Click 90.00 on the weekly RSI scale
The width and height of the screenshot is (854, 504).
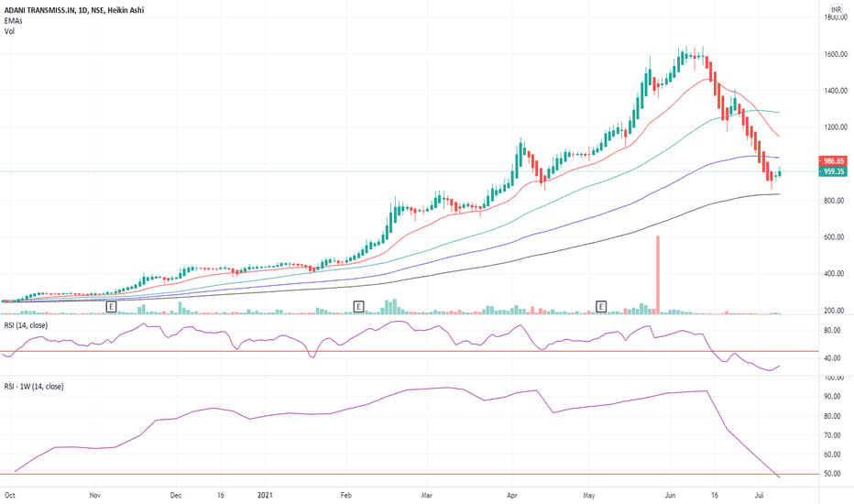pyautogui.click(x=832, y=396)
